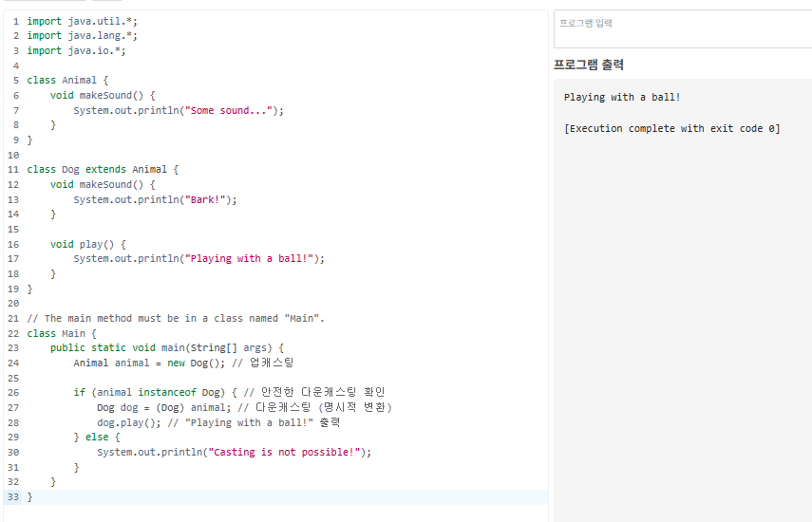Click 'void play() {' on line 16
Viewport: 812px width, 522px height.
click(88, 244)
